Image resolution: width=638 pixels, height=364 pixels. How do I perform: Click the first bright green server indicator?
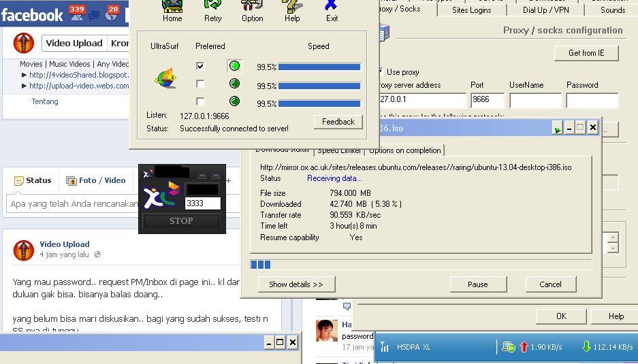click(x=234, y=66)
